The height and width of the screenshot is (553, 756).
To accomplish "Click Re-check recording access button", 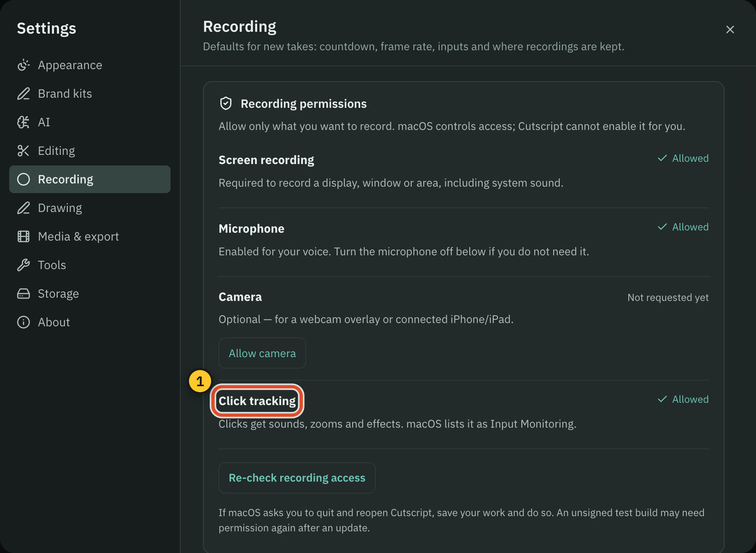I will 297,478.
